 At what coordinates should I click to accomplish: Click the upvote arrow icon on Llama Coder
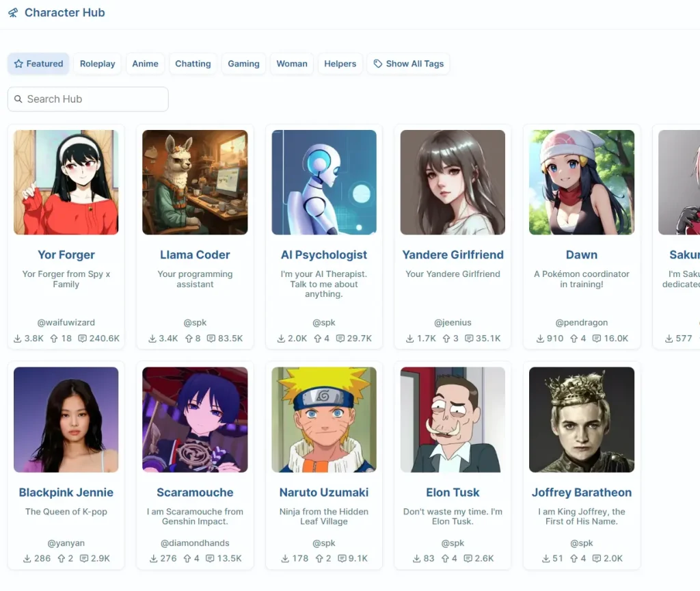[189, 339]
